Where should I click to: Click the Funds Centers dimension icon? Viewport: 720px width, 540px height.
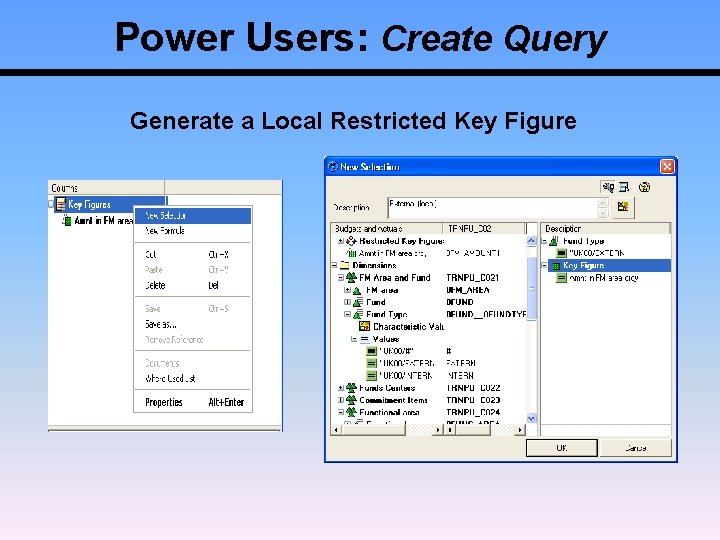click(351, 388)
